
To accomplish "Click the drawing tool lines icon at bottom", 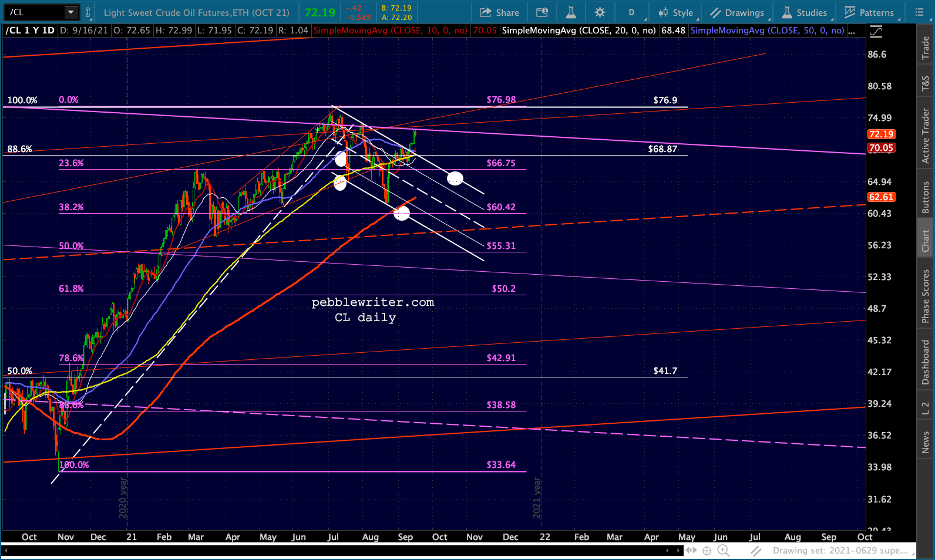I will coord(756,551).
